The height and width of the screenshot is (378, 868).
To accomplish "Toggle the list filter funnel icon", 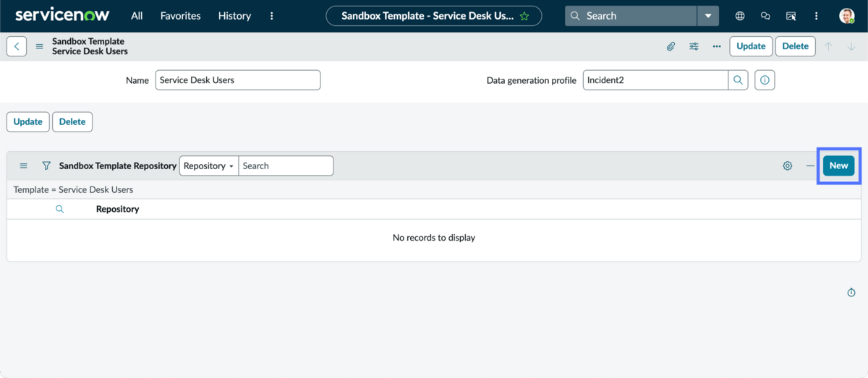I will [x=46, y=166].
